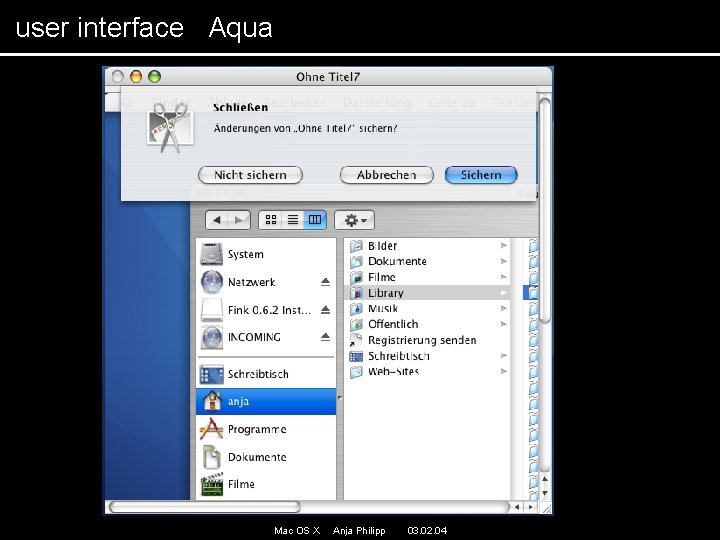The height and width of the screenshot is (540, 720).
Task: Expand Öffentlich using its arrow
Action: tap(503, 324)
